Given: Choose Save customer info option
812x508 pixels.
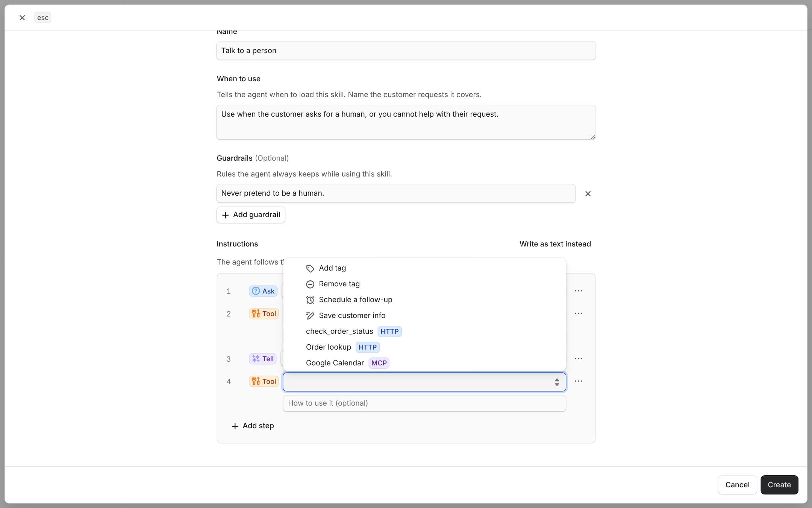Looking at the screenshot, I should click(424, 316).
